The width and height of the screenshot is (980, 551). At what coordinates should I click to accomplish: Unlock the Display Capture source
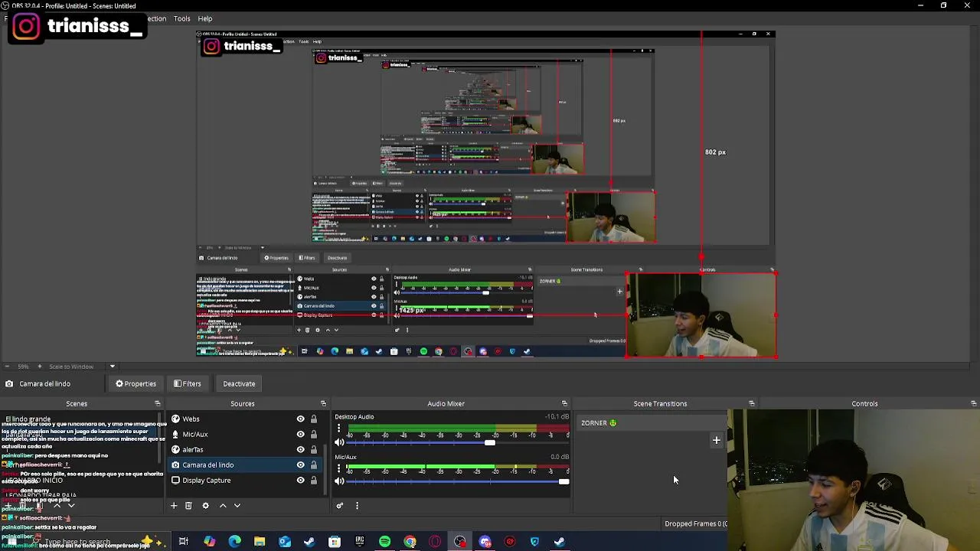(x=314, y=480)
